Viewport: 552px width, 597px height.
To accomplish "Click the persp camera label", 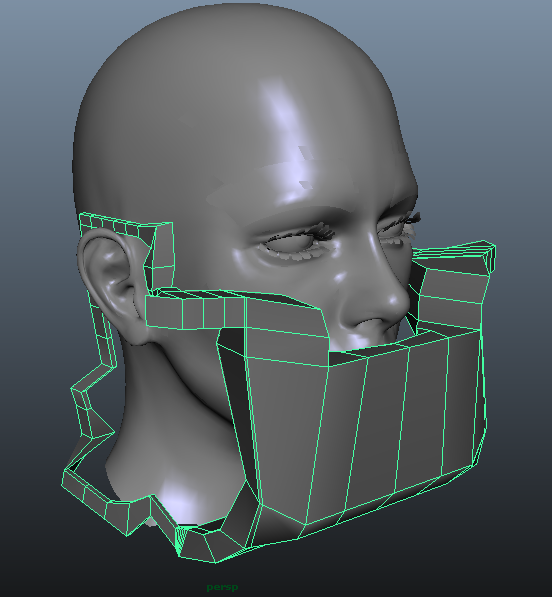I will click(223, 587).
